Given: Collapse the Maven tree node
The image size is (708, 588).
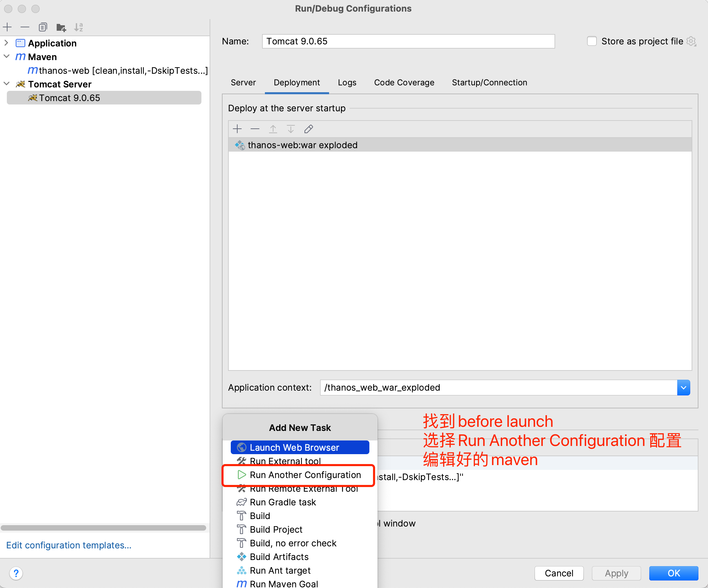Looking at the screenshot, I should 6,57.
